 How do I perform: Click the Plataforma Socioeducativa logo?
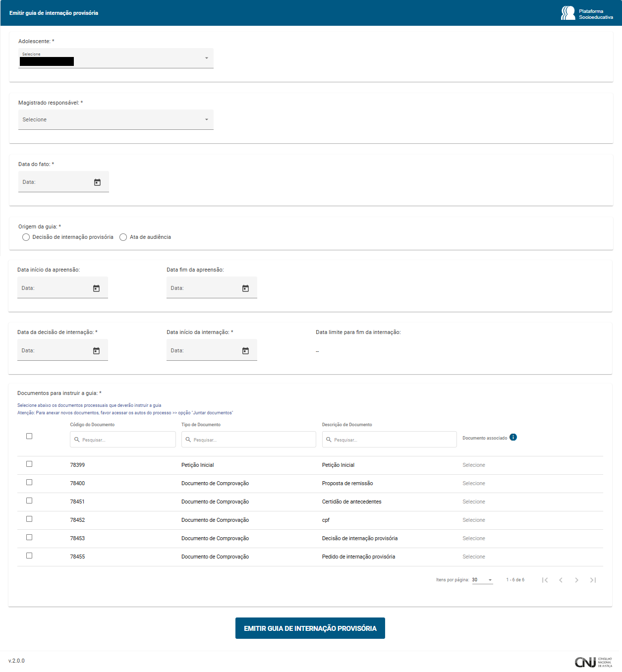tap(587, 13)
